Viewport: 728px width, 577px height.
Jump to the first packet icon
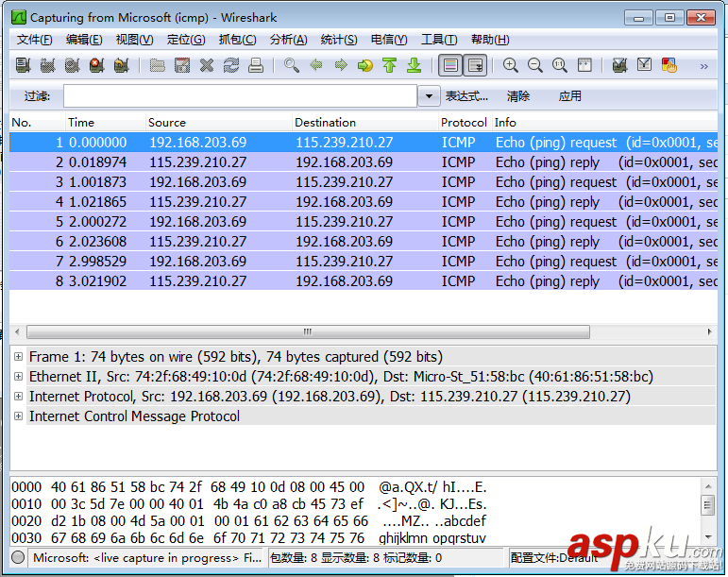(390, 65)
